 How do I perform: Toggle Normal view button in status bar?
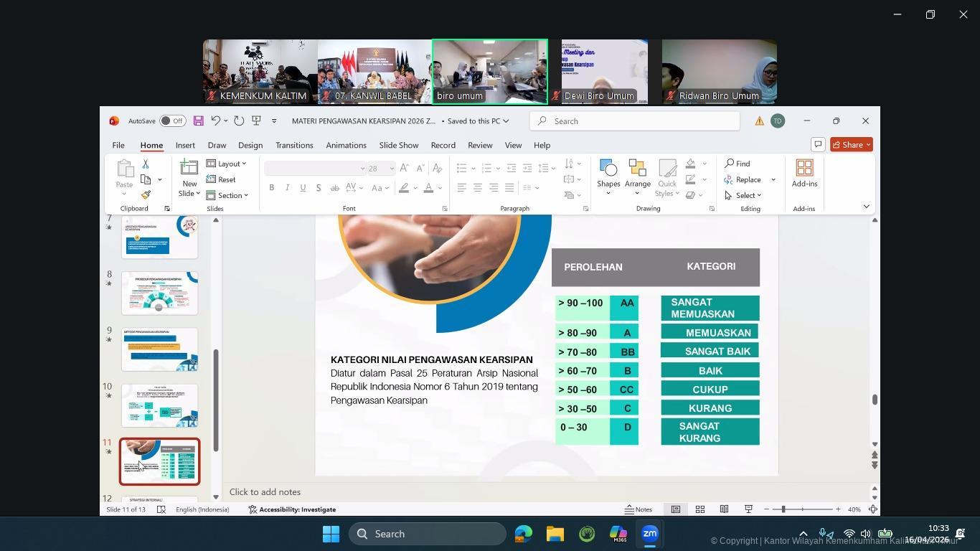[x=675, y=509]
